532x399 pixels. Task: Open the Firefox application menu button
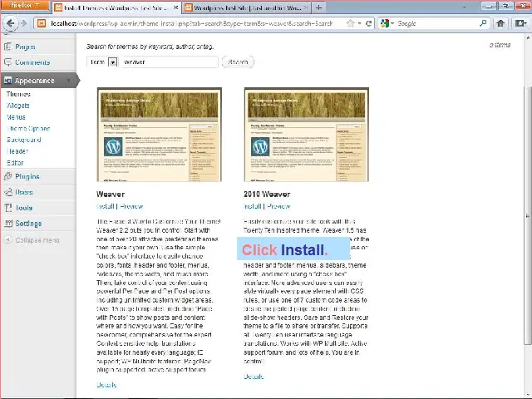point(24,5)
